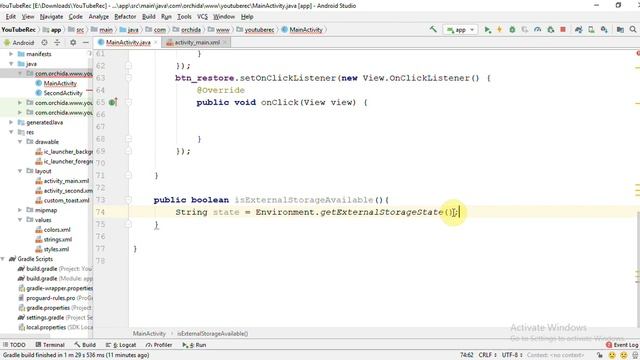Click isExternalStorageAvailable() in bottom breadcrumb
The height and width of the screenshot is (360, 640).
(213, 333)
